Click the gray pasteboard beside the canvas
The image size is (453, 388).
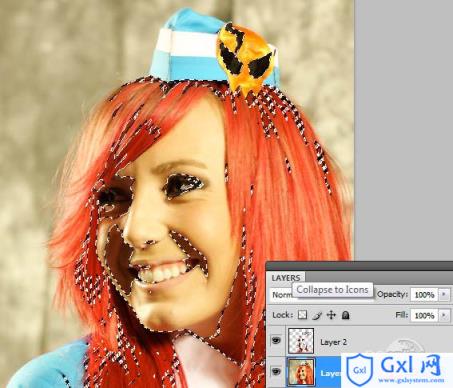(x=403, y=130)
